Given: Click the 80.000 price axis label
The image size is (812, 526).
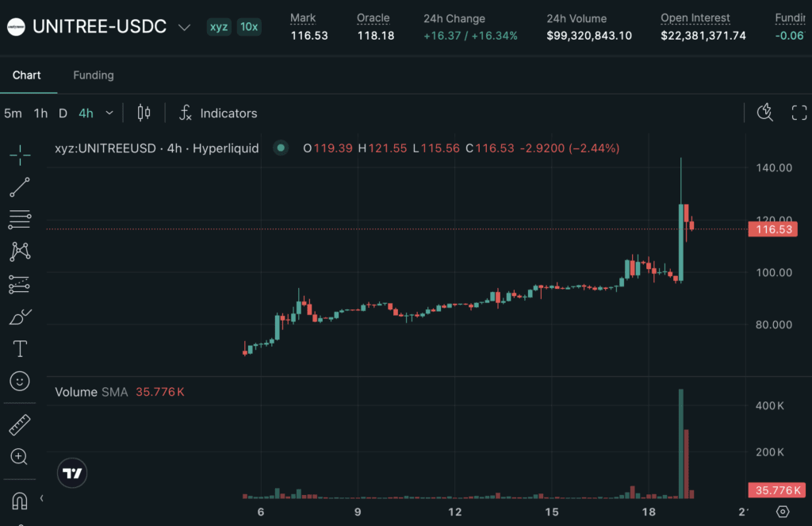Looking at the screenshot, I should [x=774, y=325].
